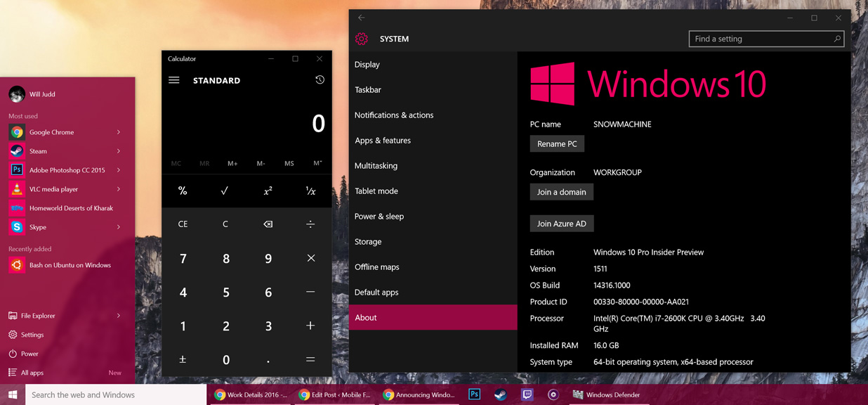The height and width of the screenshot is (405, 868).
Task: Open Power & sleep settings
Action: point(433,216)
